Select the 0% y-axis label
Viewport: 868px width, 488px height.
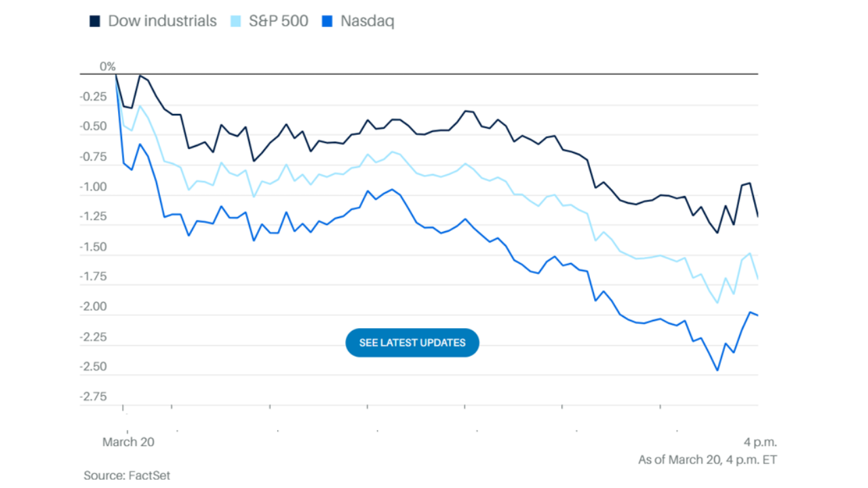[x=108, y=66]
